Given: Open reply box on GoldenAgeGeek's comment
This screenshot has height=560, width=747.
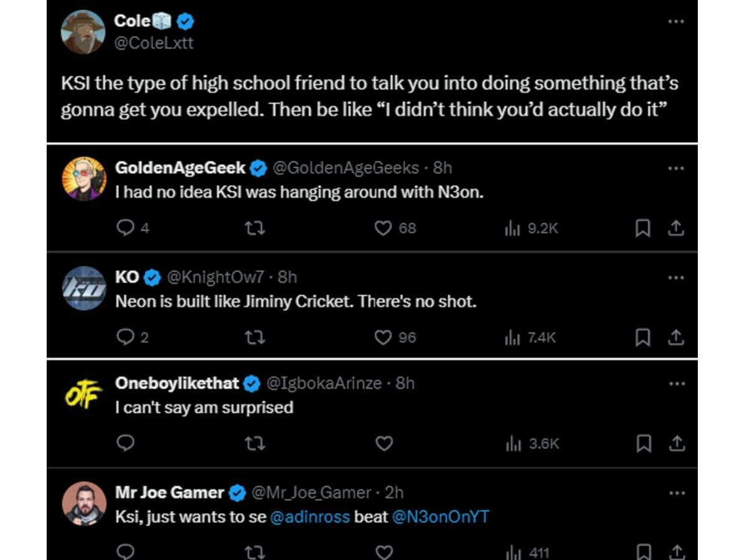Looking at the screenshot, I should click(126, 228).
